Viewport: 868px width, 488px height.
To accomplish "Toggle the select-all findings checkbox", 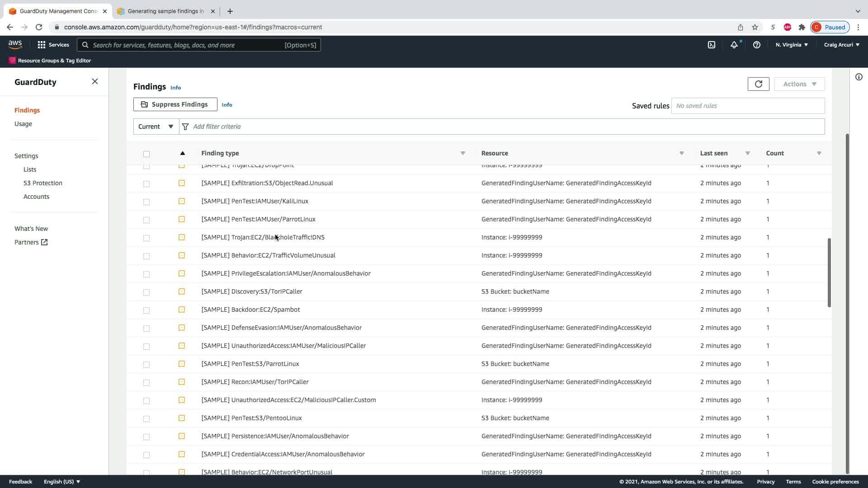I will (x=146, y=154).
